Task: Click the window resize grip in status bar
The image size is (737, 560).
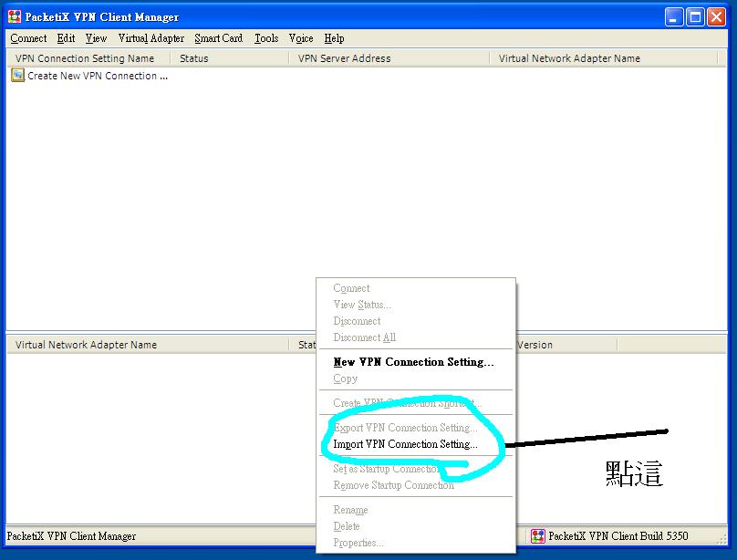Action: [x=722, y=540]
